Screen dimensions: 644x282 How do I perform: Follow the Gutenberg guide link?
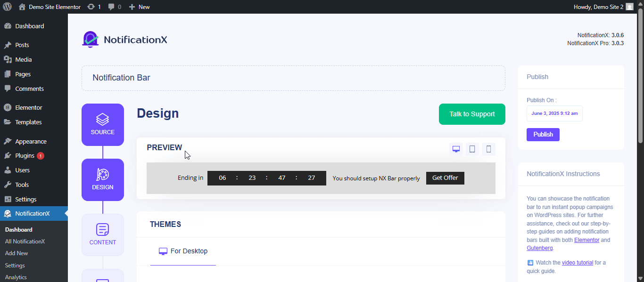click(540, 248)
